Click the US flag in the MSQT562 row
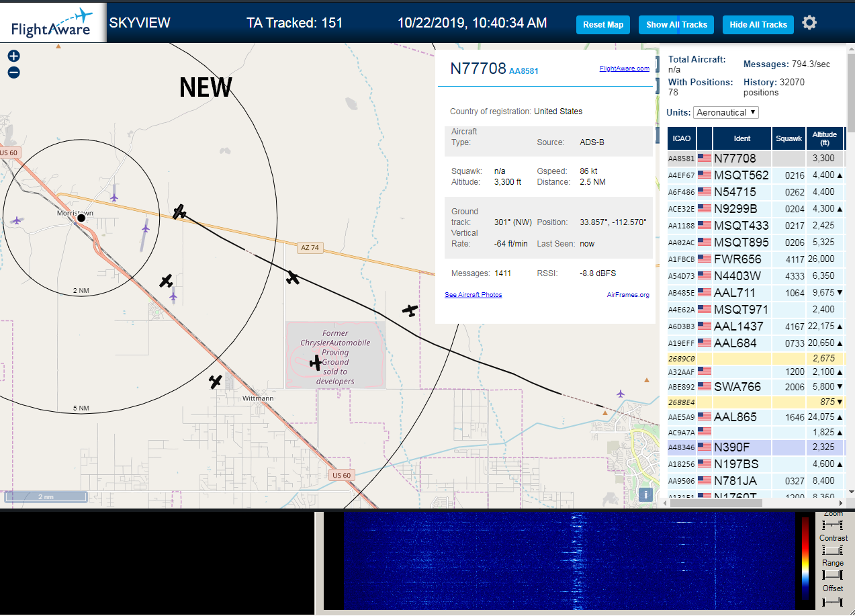 click(705, 175)
